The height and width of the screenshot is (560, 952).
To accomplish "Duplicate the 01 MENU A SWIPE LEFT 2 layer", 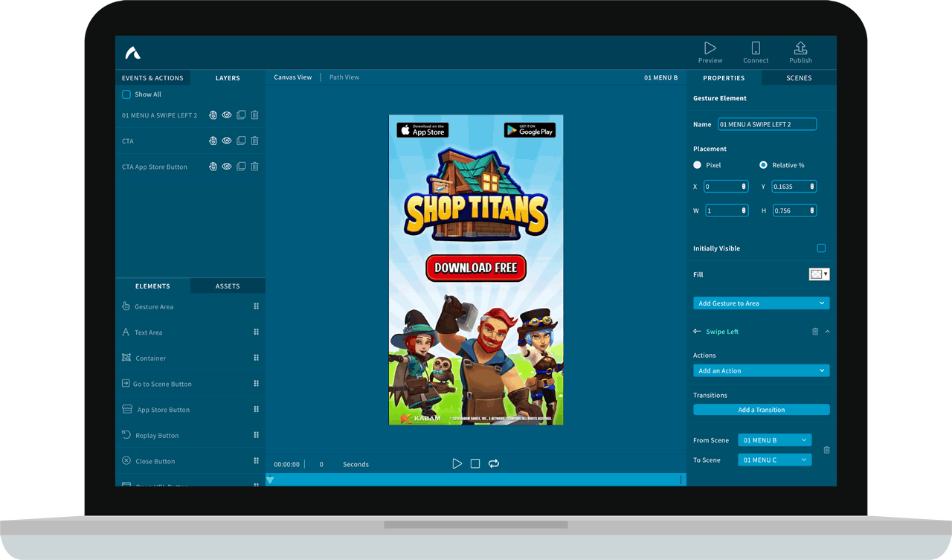I will point(241,115).
